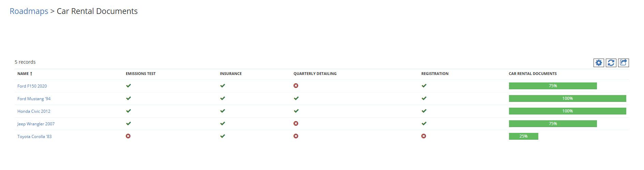Click the Car Rental Documents column header

click(533, 74)
